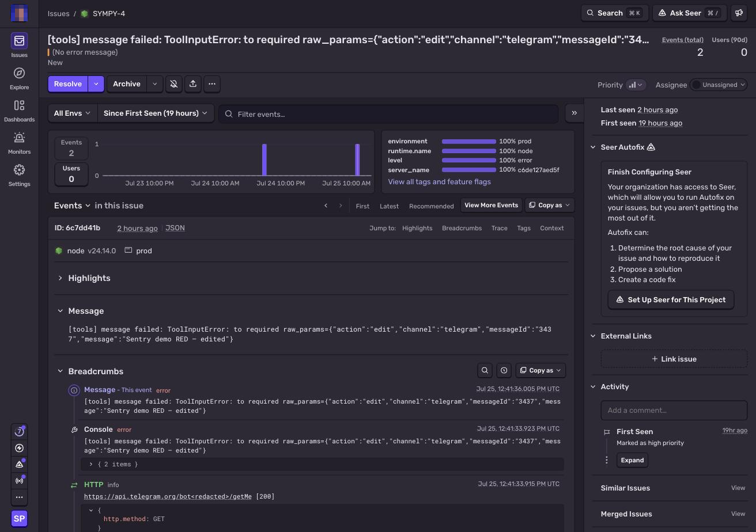Select the Users count toggle on chart

(x=71, y=174)
